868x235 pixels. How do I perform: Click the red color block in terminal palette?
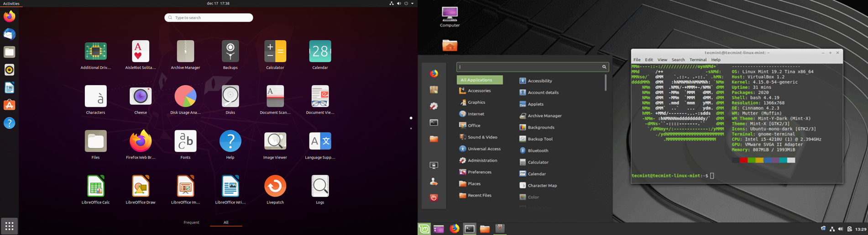[743, 160]
